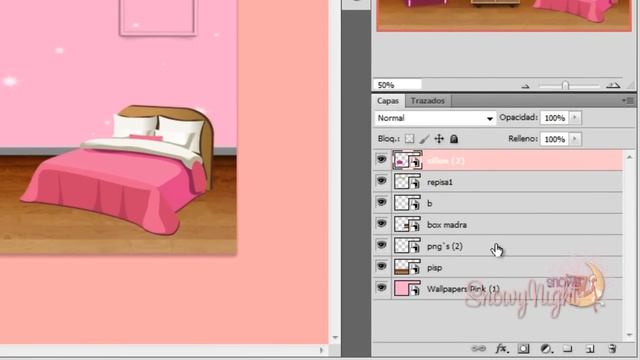This screenshot has width=640, height=360.
Task: Lock image pixels with brush icon
Action: [424, 139]
